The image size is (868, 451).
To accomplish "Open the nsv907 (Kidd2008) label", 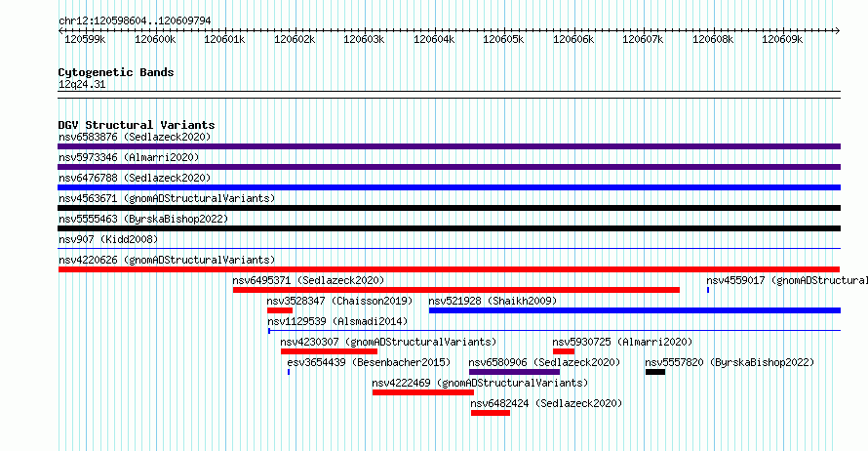I will point(108,239).
